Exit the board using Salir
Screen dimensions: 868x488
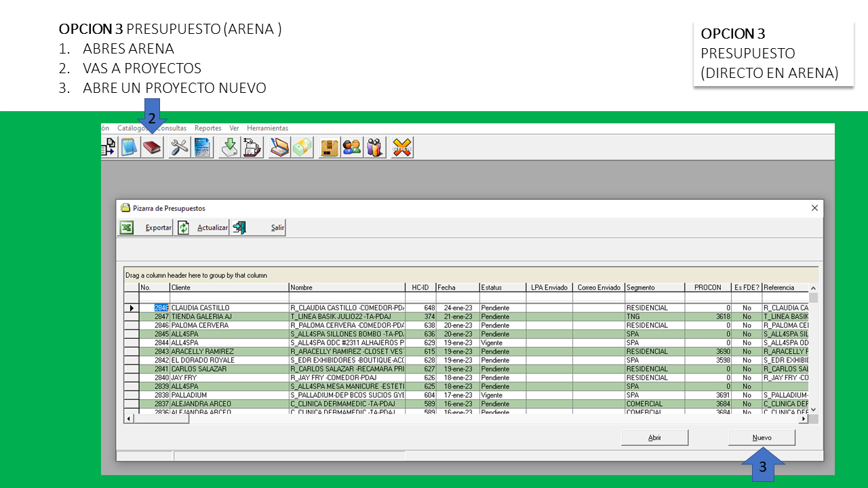point(258,228)
